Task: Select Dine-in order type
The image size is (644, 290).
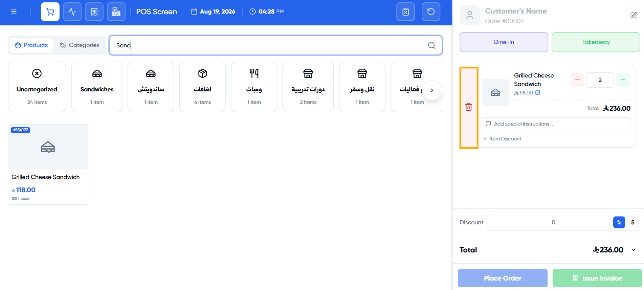Action: (504, 42)
